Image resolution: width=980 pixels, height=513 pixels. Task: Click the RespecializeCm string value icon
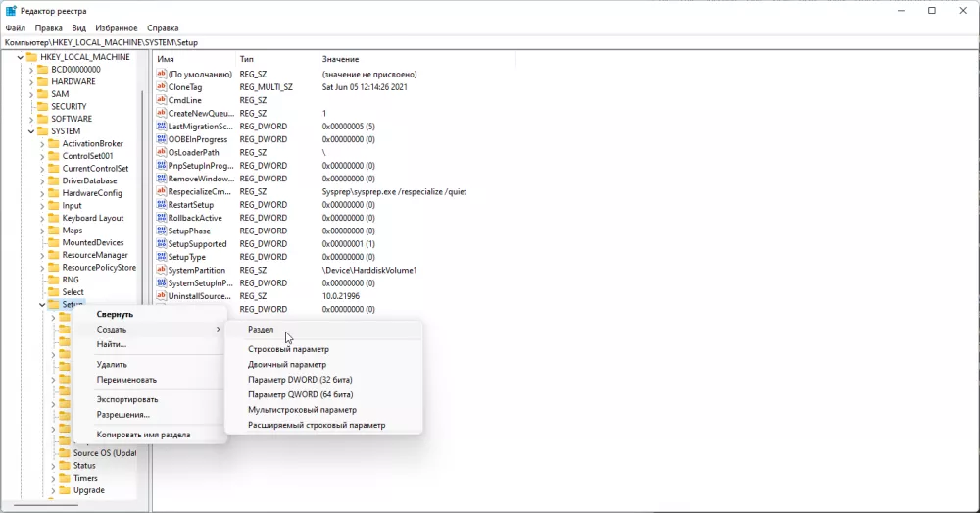coord(161,191)
